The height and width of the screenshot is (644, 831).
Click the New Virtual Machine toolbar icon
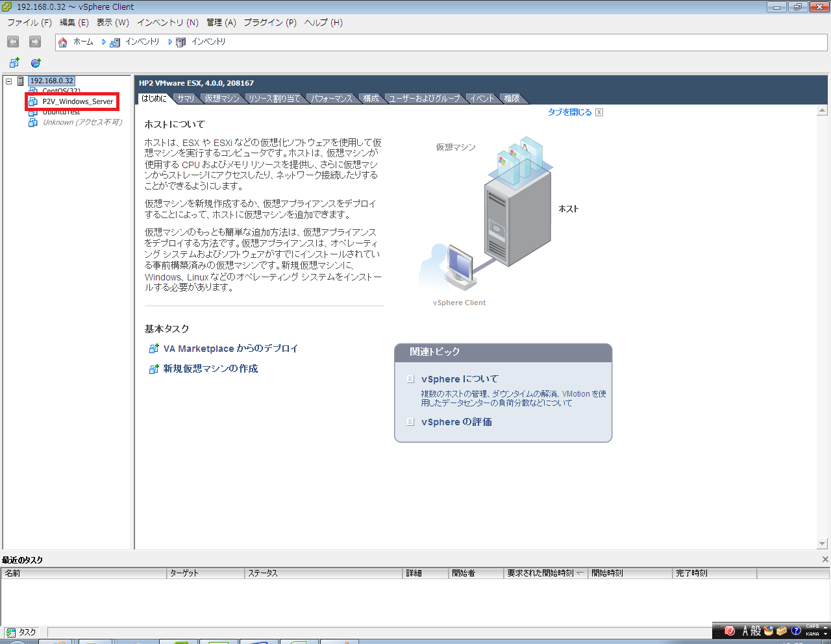pyautogui.click(x=14, y=63)
